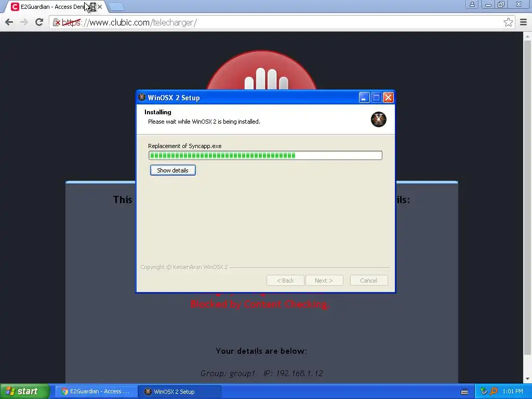Click the clubic.com address bar
This screenshot has height=399, width=532.
click(282, 22)
